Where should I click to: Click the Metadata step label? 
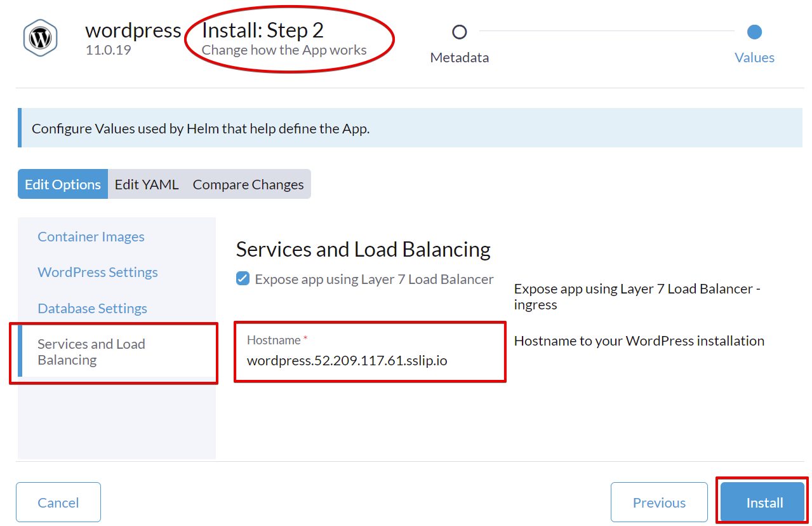tap(460, 57)
